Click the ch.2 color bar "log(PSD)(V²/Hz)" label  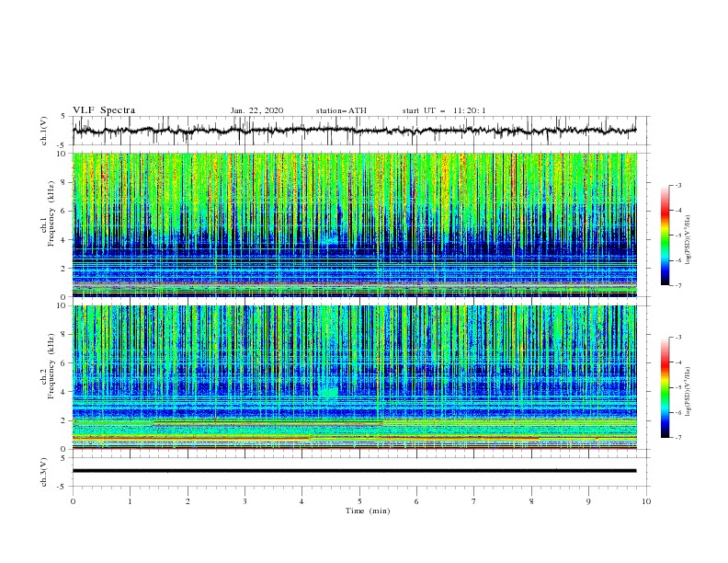688,392
